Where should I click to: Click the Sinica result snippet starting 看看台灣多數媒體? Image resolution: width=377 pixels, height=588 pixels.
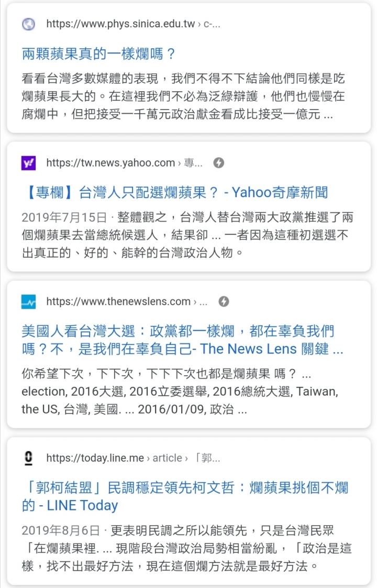183,96
